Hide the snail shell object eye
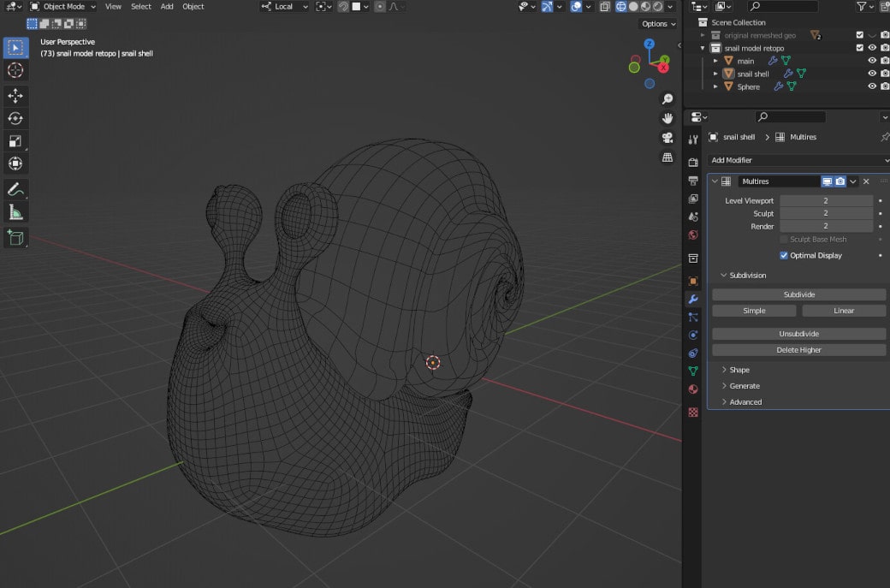 tap(872, 74)
